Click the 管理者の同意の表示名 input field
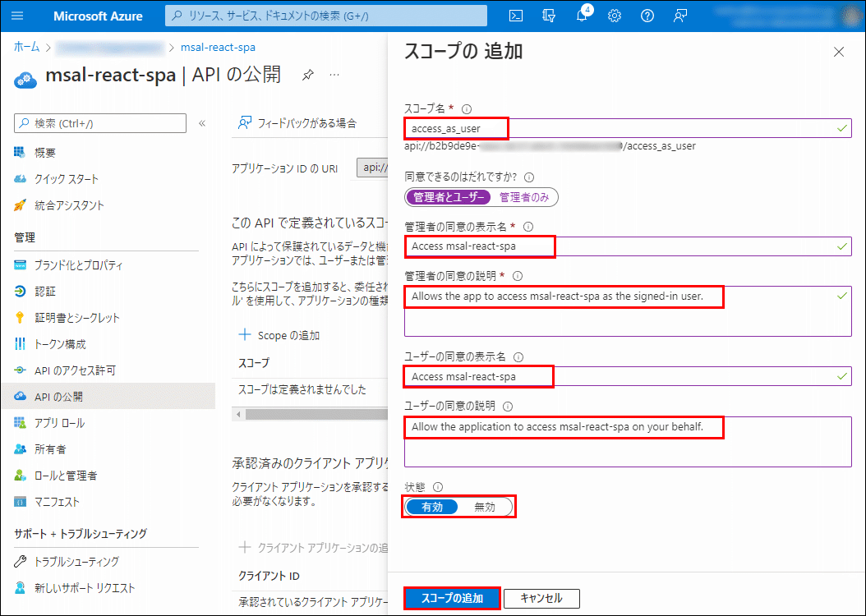866x616 pixels. [628, 246]
